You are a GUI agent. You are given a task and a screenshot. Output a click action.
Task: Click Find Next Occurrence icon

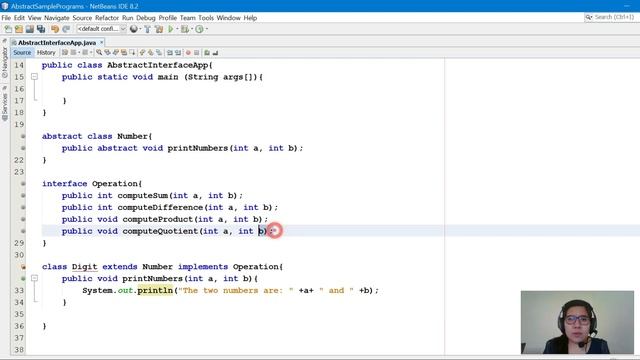coord(116,53)
